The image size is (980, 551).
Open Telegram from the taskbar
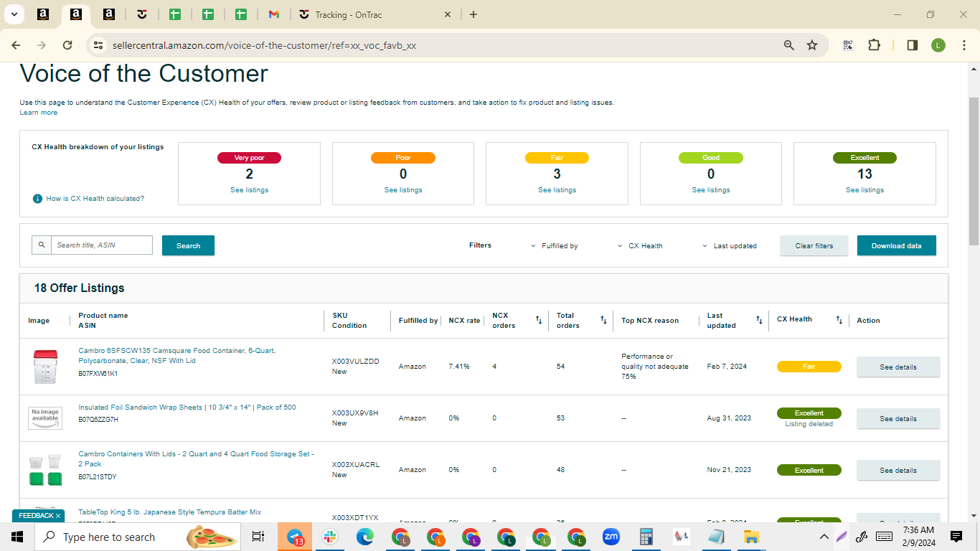click(295, 537)
